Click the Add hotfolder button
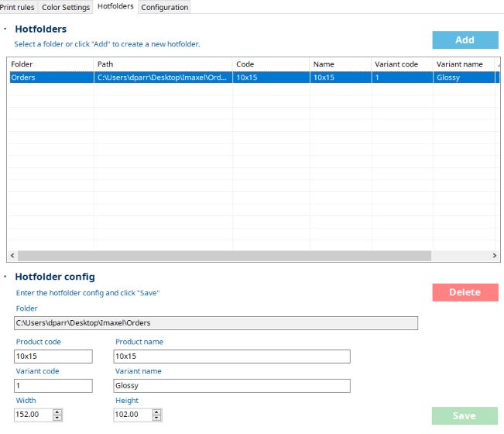 [x=465, y=40]
